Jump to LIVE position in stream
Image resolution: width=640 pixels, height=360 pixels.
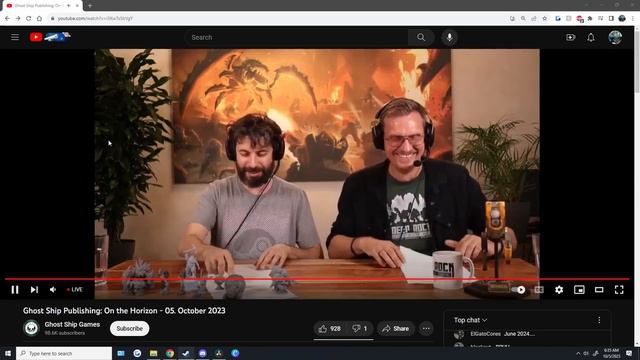tap(75, 289)
